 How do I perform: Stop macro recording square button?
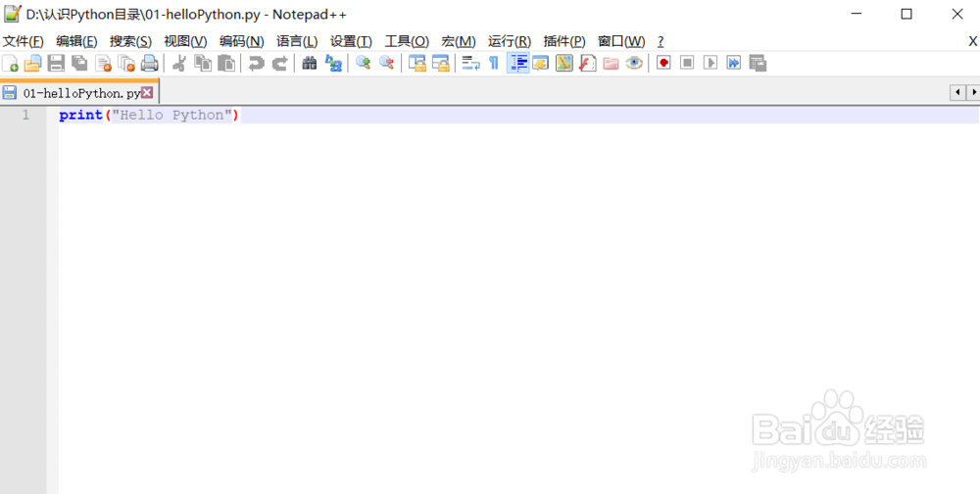point(687,63)
